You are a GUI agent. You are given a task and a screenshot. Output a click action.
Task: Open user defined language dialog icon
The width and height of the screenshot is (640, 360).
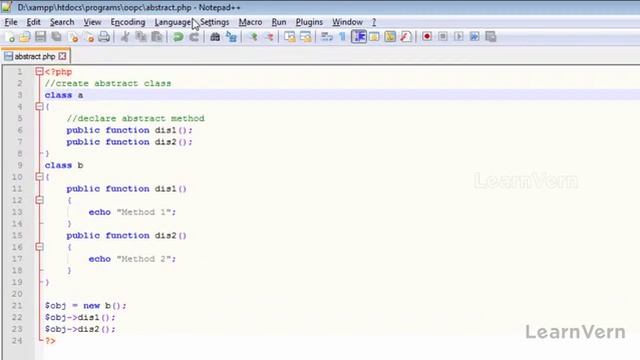[x=374, y=37]
